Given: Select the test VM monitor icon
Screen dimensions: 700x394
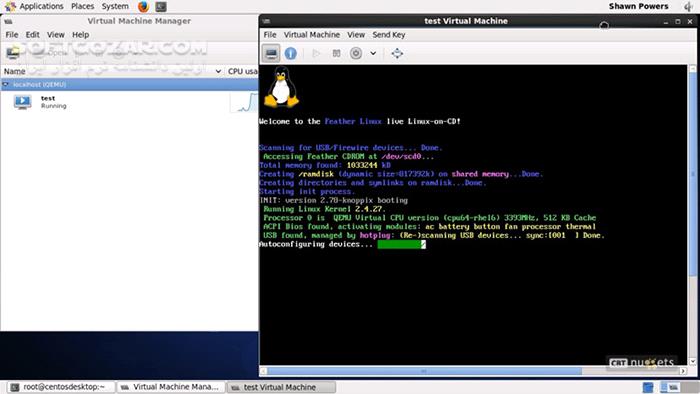Looking at the screenshot, I should pos(22,102).
